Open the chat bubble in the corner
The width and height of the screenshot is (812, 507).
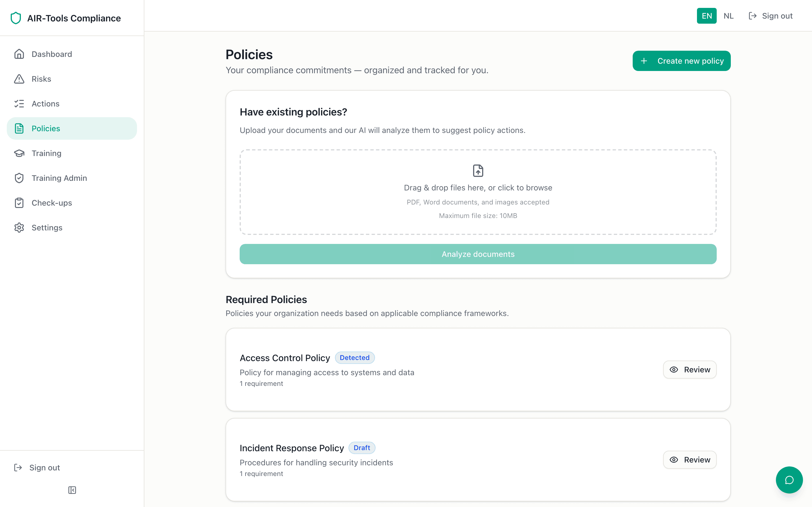click(789, 480)
